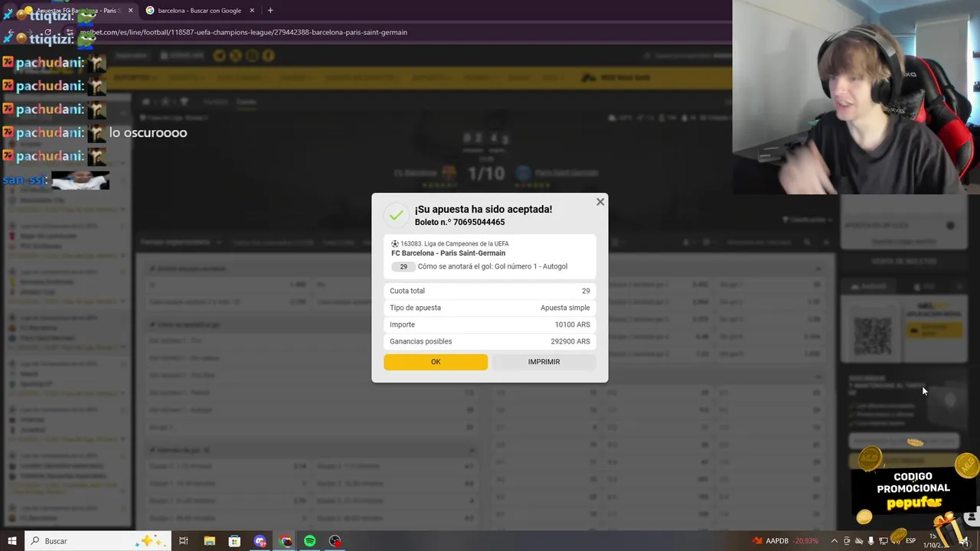Confirm the accepted bet with the OK button
This screenshot has width=980, height=551.
(x=436, y=362)
